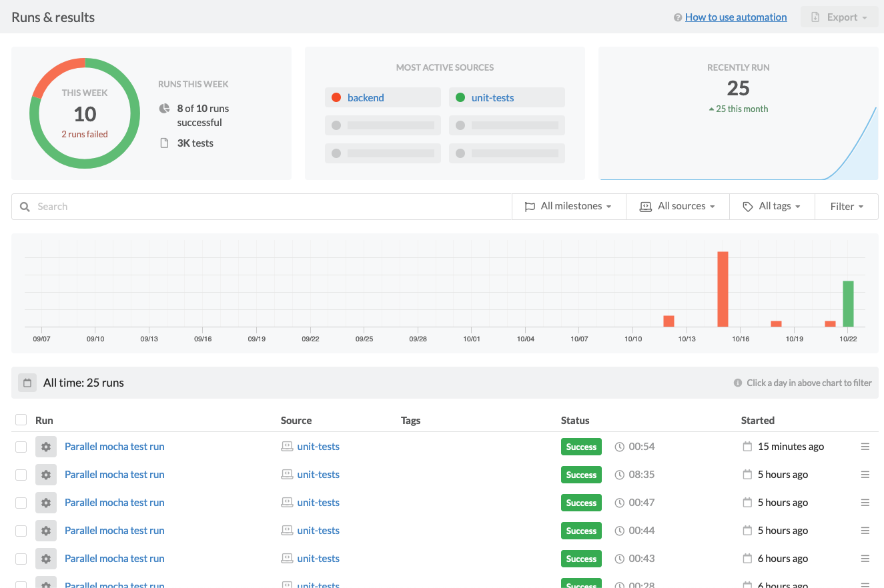Click the sources computer icon in filter bar
This screenshot has height=588, width=884.
point(645,207)
